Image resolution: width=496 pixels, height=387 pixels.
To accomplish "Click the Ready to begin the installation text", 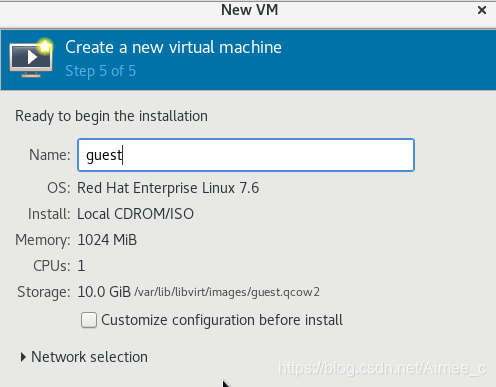I will (x=111, y=116).
